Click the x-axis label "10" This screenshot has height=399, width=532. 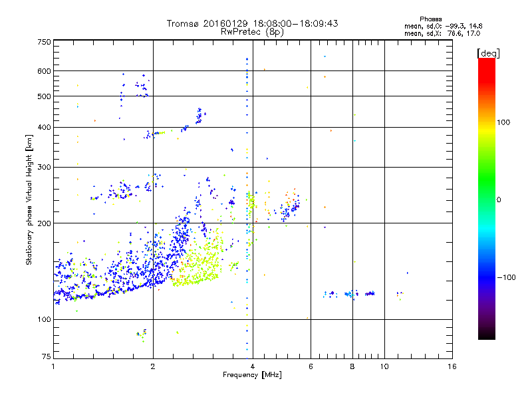tap(384, 366)
